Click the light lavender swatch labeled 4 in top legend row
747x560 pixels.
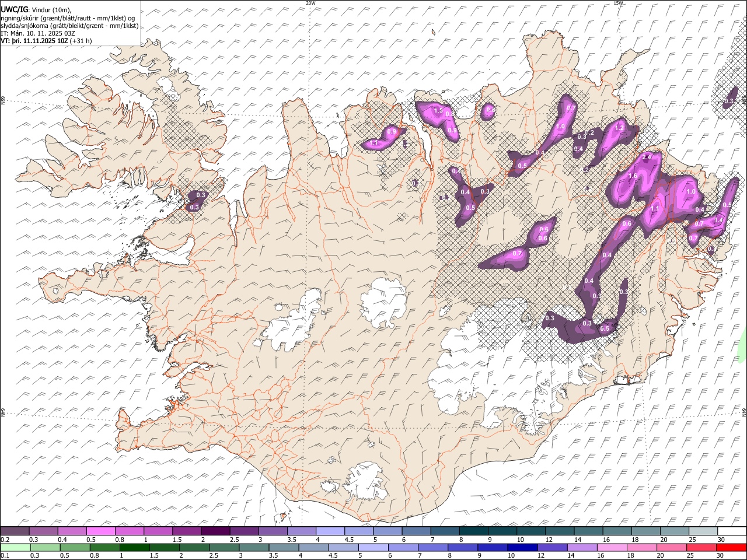[329, 531]
